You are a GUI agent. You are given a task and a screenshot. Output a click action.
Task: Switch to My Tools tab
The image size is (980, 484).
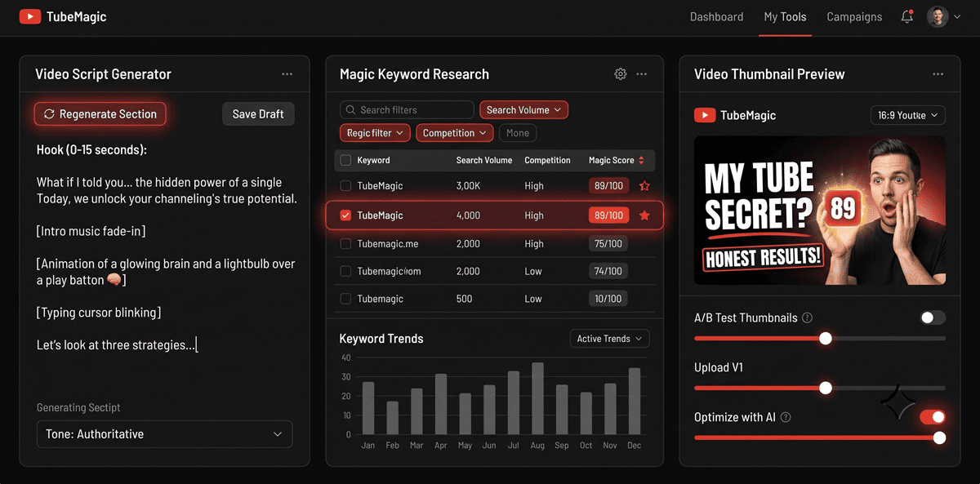[x=785, y=16]
